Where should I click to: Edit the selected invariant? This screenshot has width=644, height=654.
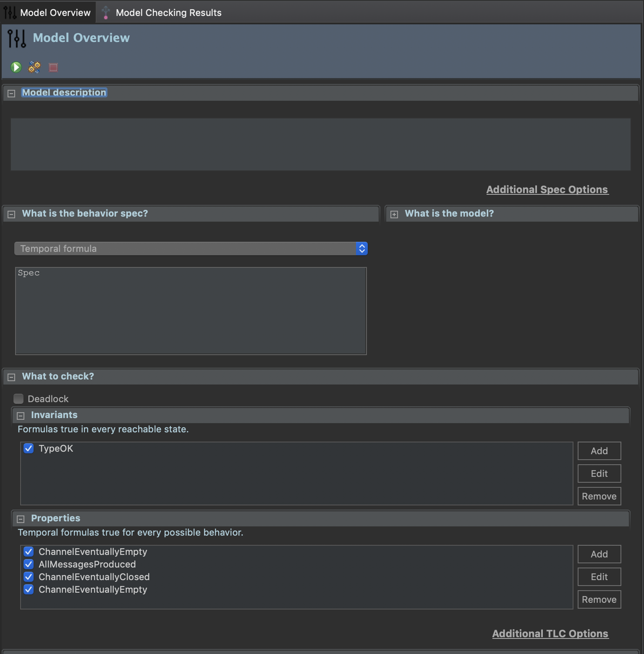[x=599, y=473]
